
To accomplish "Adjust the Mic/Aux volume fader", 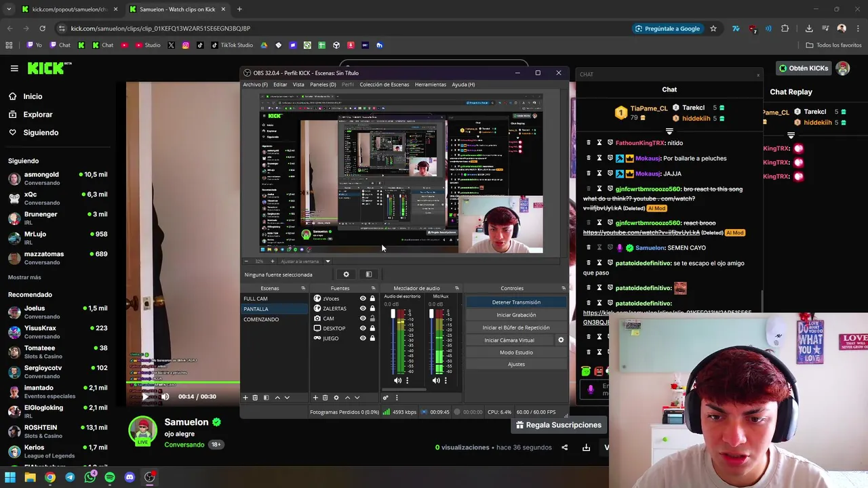I will pyautogui.click(x=431, y=315).
